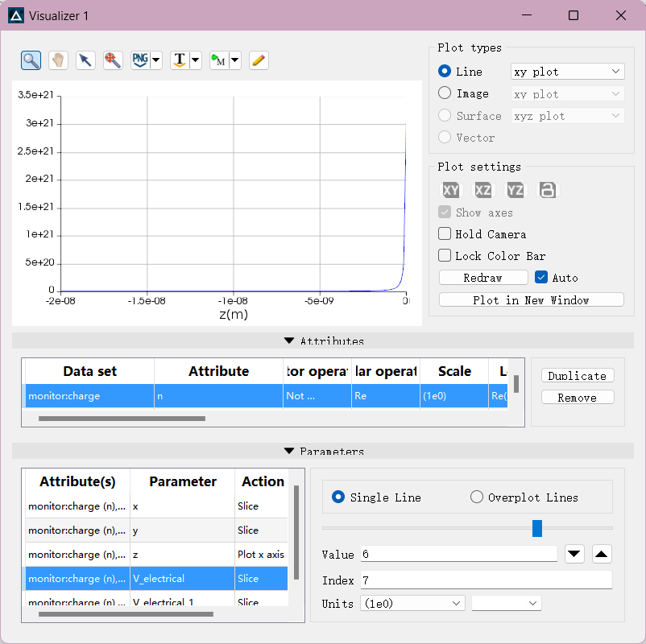Click the marker M icon

(x=218, y=60)
